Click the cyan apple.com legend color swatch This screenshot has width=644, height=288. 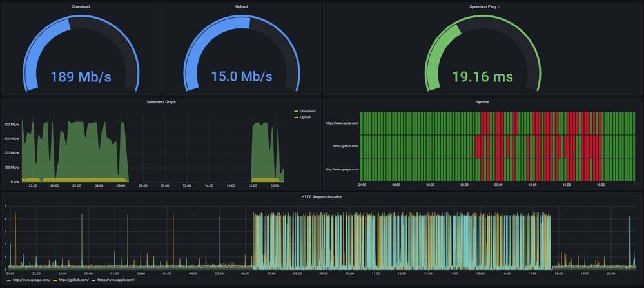93,280
